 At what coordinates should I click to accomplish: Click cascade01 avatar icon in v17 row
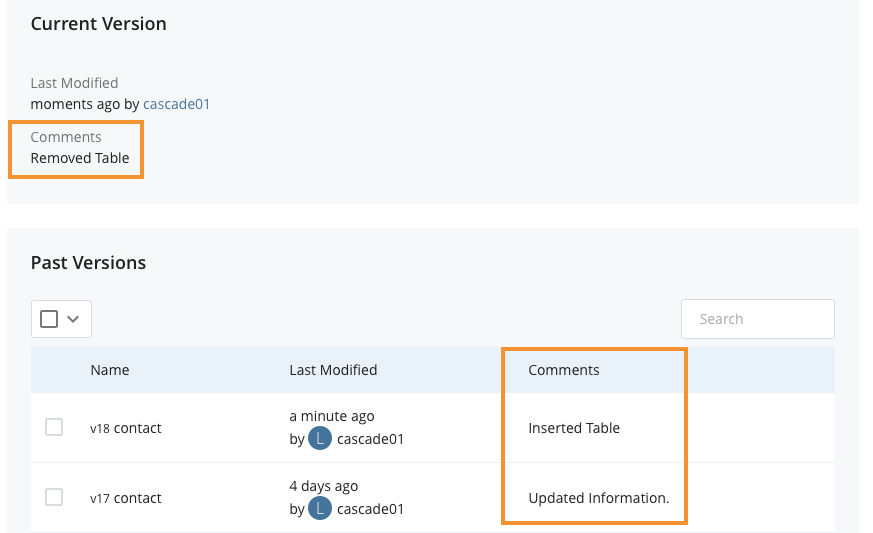click(320, 508)
